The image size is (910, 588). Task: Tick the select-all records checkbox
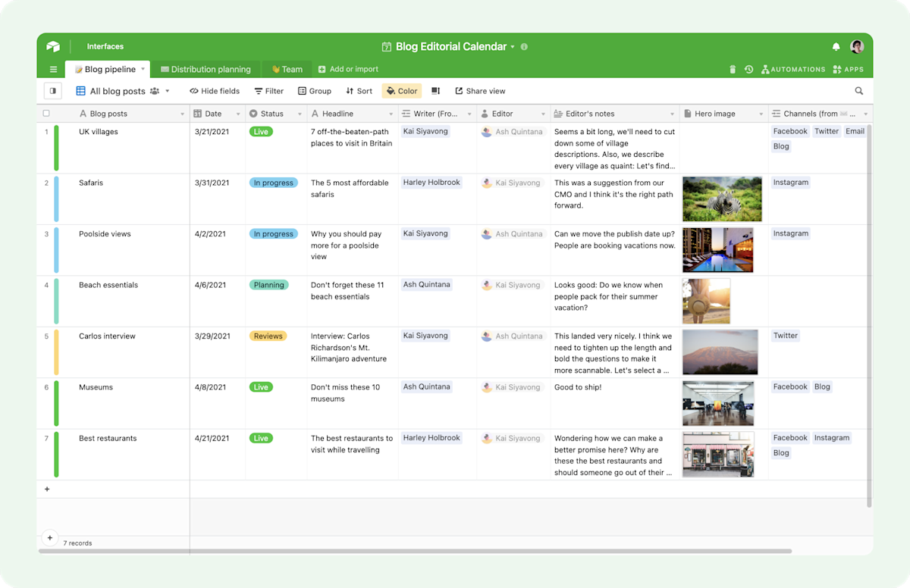(46, 114)
